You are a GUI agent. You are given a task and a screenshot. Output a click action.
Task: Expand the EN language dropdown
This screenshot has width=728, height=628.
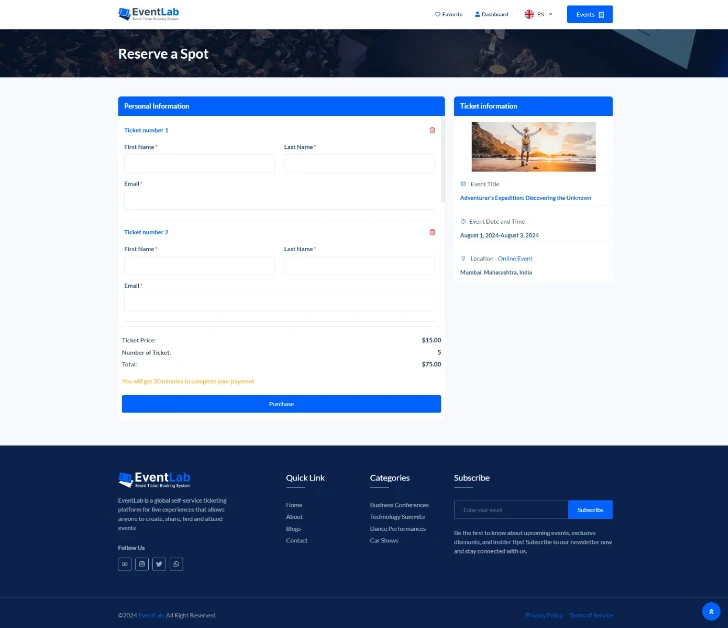[539, 14]
